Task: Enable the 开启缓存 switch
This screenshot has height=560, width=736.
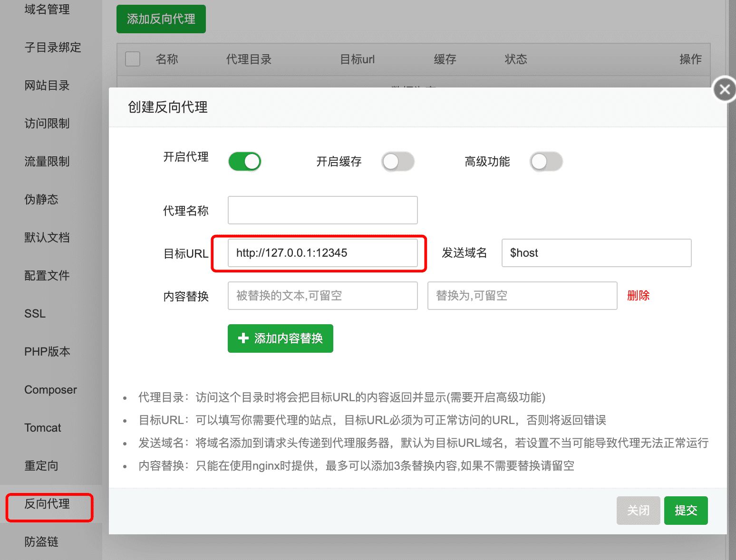Action: [x=398, y=162]
